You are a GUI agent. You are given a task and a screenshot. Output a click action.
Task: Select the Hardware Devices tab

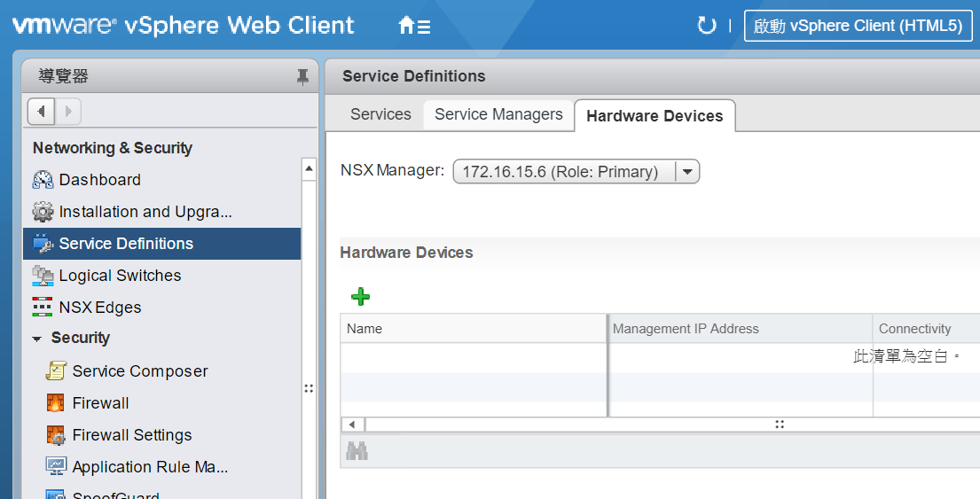coord(655,115)
